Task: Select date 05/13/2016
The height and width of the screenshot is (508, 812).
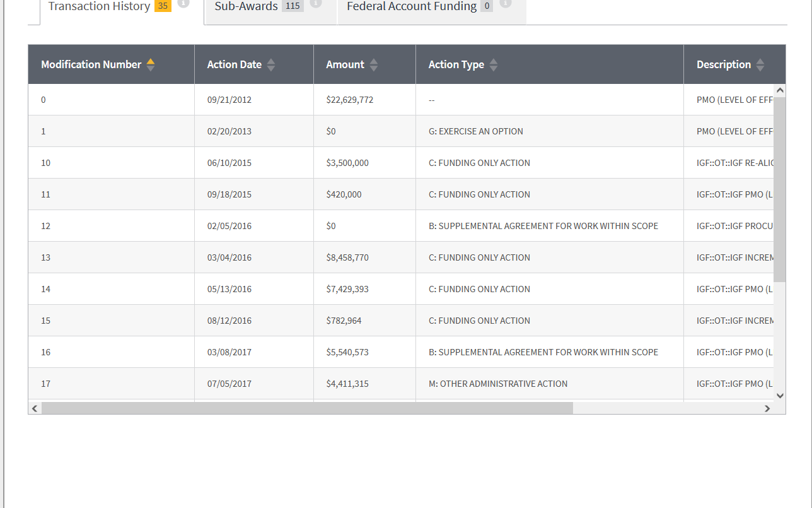Action: coord(229,289)
